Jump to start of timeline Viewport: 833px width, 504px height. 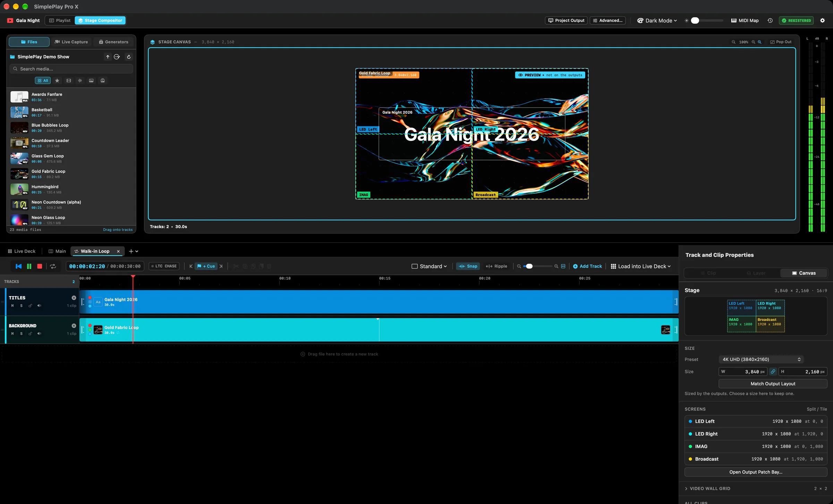coord(19,266)
